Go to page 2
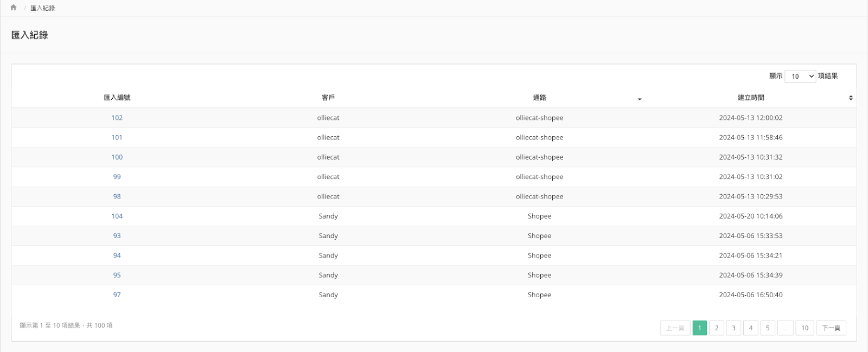Image resolution: width=868 pixels, height=352 pixels. 717,328
